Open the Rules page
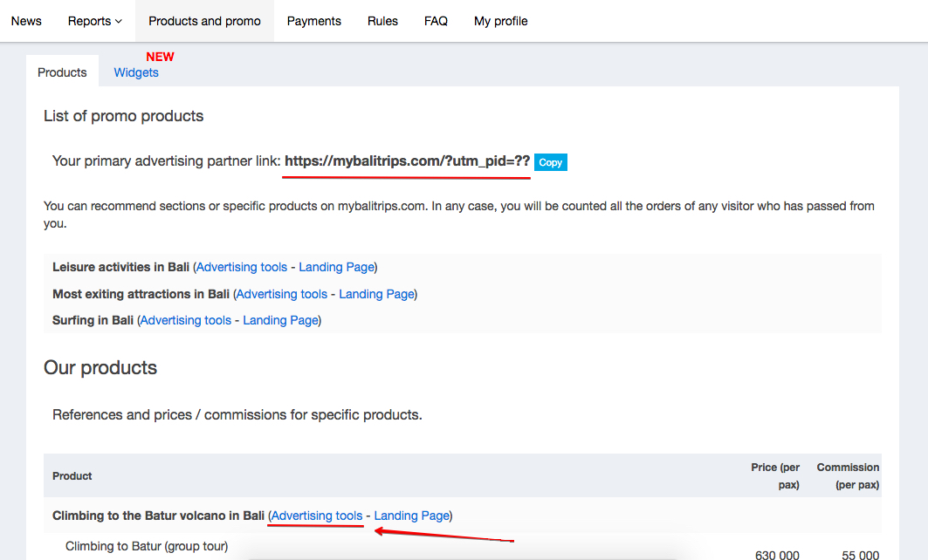Image resolution: width=928 pixels, height=560 pixels. (382, 21)
